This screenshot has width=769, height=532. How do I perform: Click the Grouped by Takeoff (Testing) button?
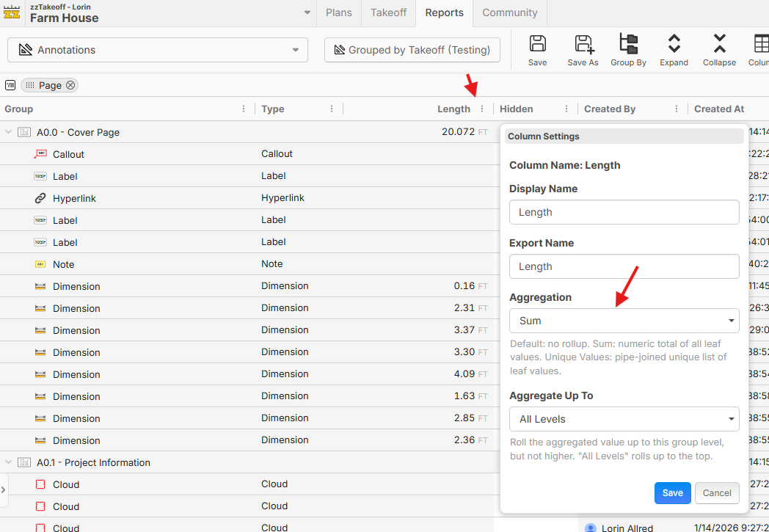coord(412,50)
